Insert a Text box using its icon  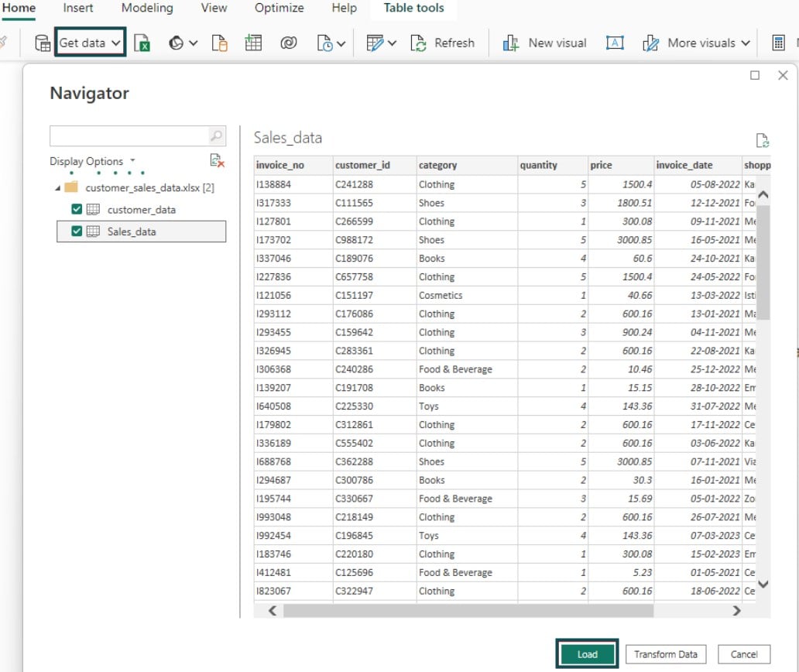click(x=615, y=43)
